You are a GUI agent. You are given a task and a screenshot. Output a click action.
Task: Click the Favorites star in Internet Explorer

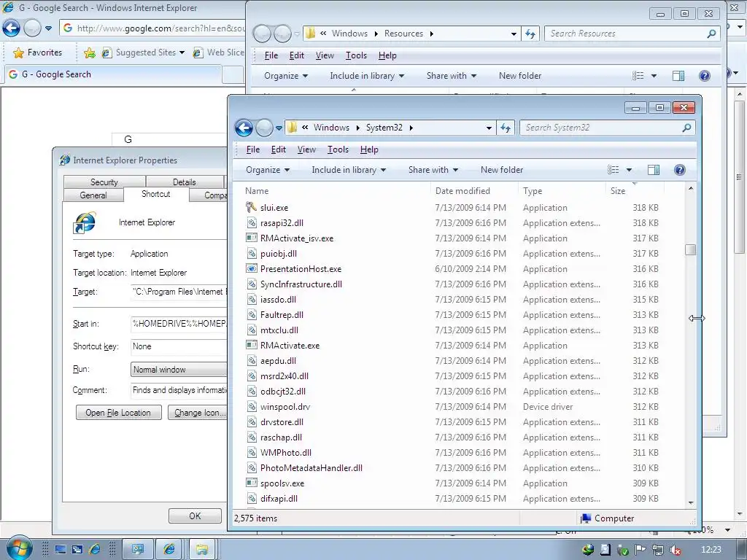click(x=18, y=52)
